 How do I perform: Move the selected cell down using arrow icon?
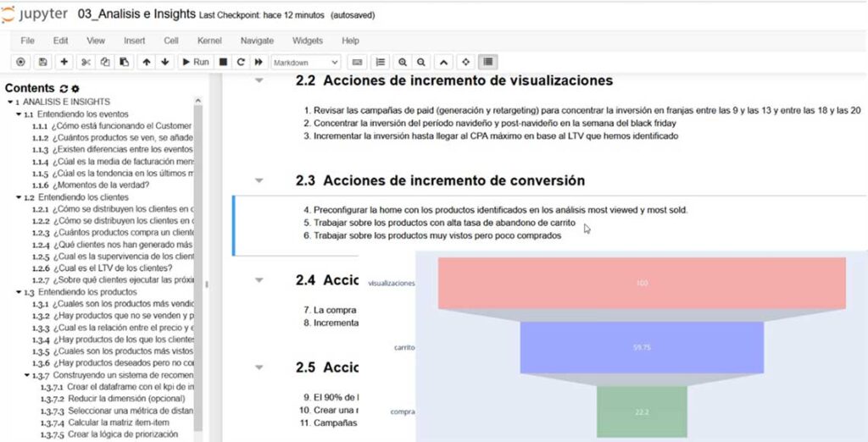165,62
